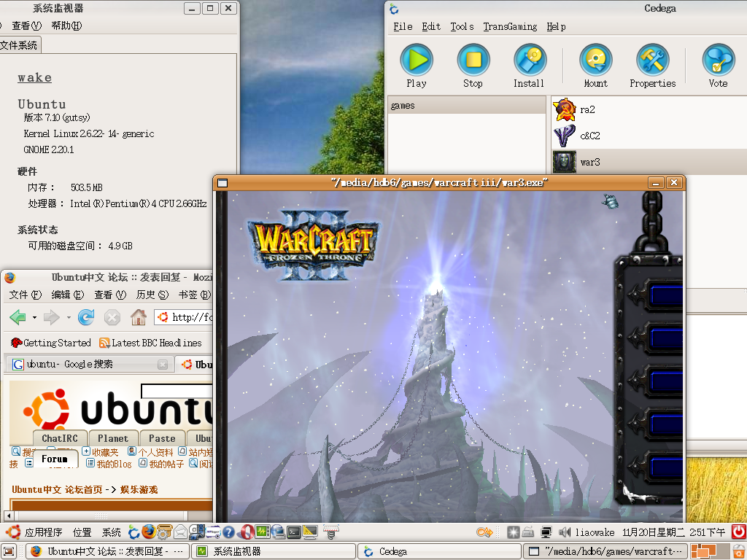Image resolution: width=747 pixels, height=560 pixels.
Task: Open Firefox 查看 menu
Action: coord(110,295)
